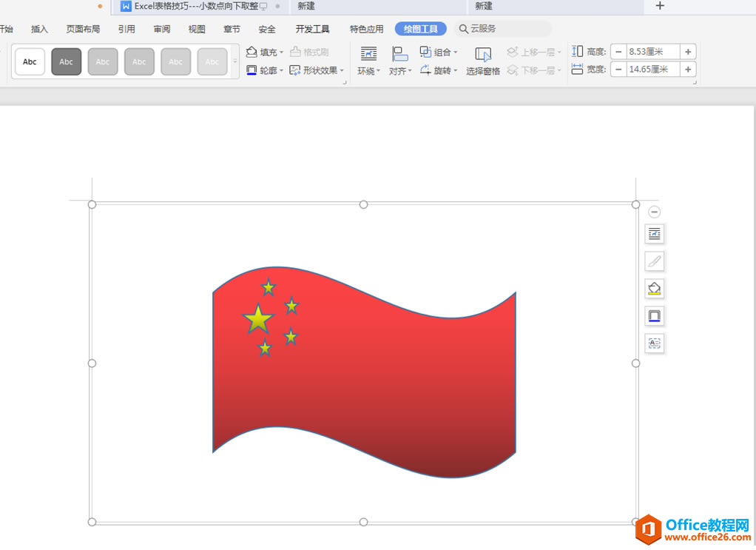Select the white Abc shape style
Viewport: 756px width, 550px height.
point(30,61)
